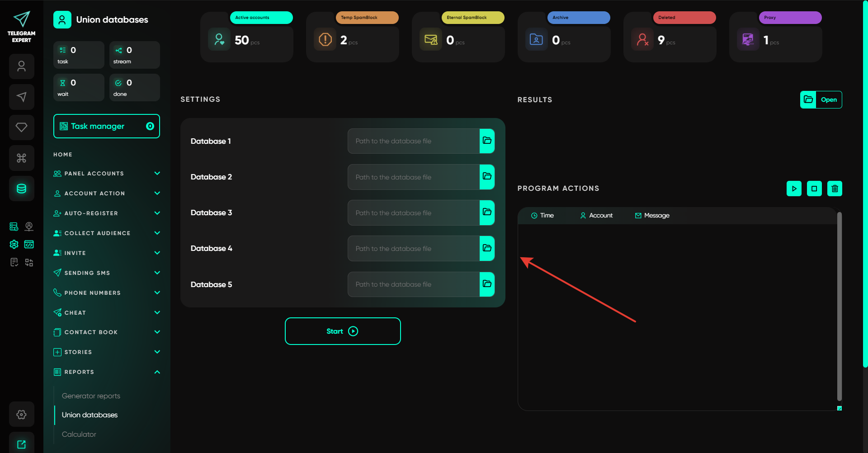Image resolution: width=868 pixels, height=453 pixels.
Task: Open the settings gear at sidebar bottom
Action: tap(22, 414)
